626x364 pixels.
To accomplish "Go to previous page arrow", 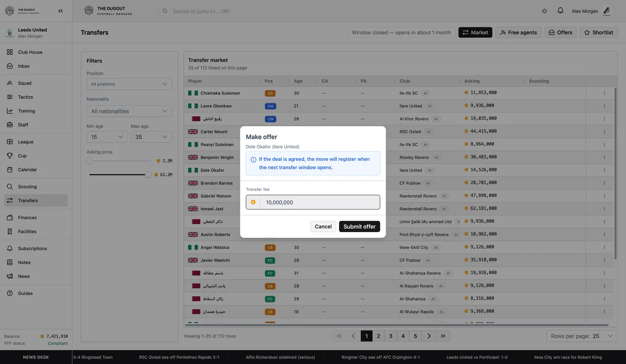I will pyautogui.click(x=353, y=336).
